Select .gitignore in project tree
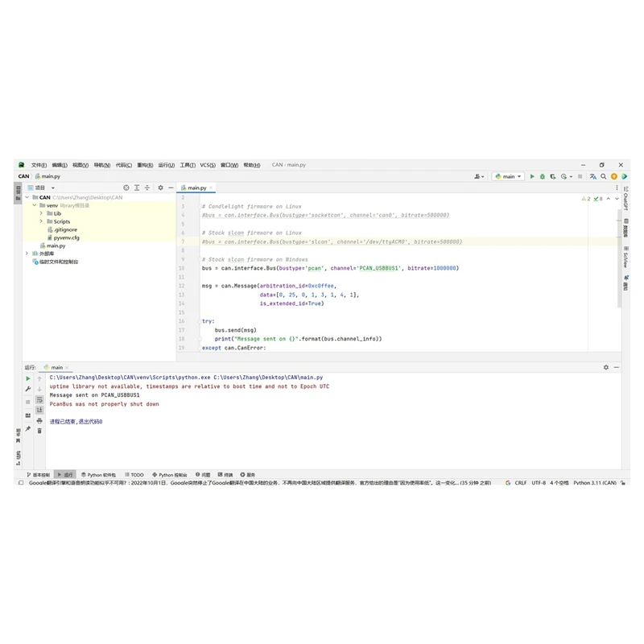This screenshot has height=644, width=644. [63, 229]
